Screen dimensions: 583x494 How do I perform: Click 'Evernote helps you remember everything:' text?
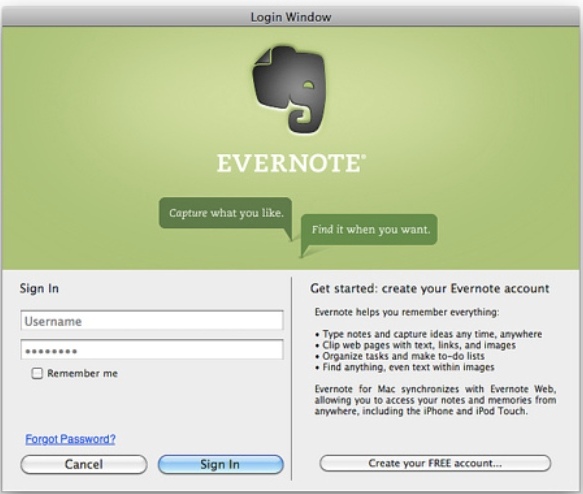(x=407, y=312)
